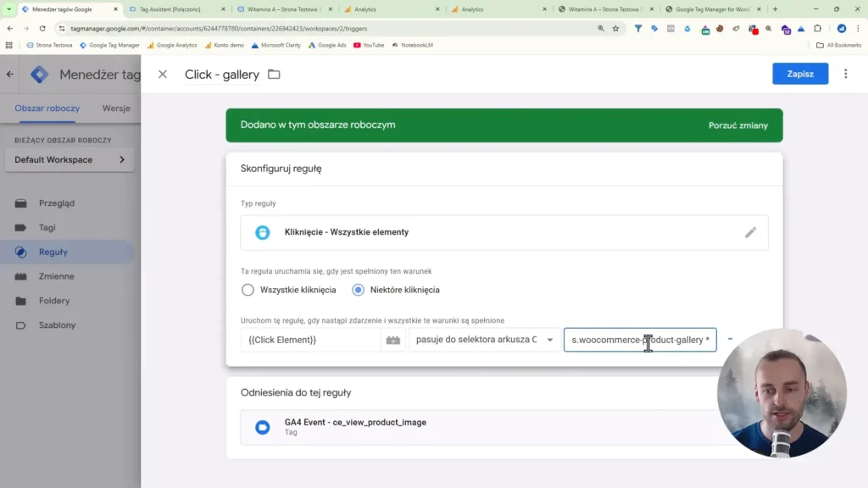Open Szablony in the sidebar
Viewport: 868px width, 488px height.
point(57,324)
